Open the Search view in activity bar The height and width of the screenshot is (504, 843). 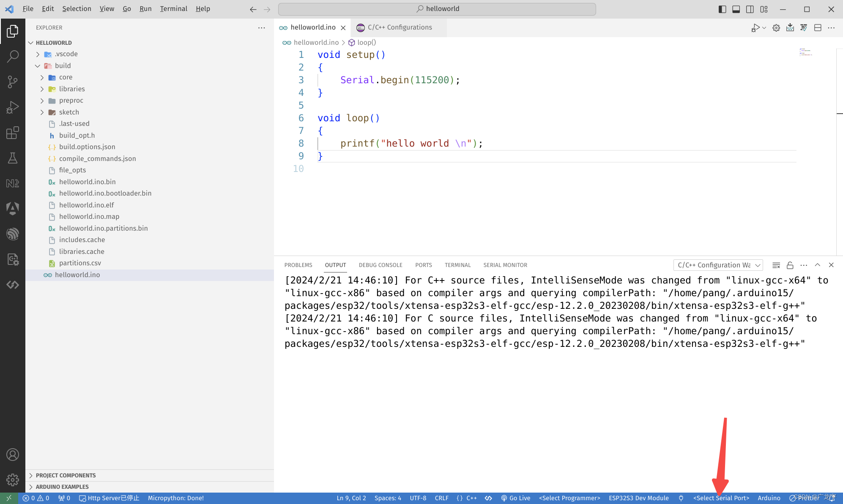13,55
